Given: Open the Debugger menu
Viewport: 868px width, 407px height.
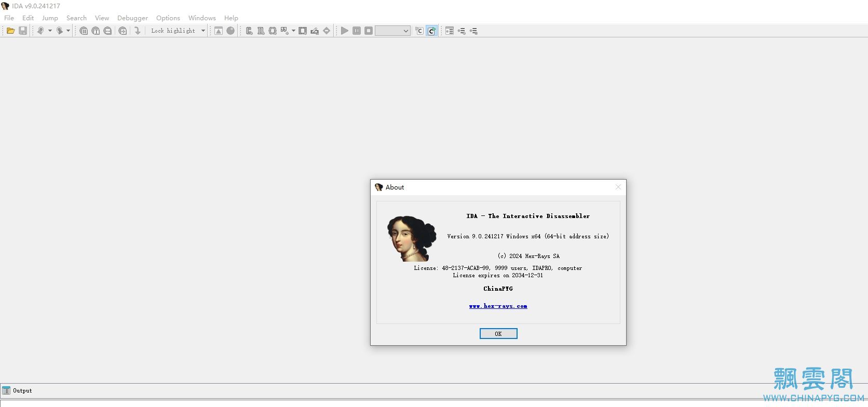Looking at the screenshot, I should pyautogui.click(x=132, y=18).
